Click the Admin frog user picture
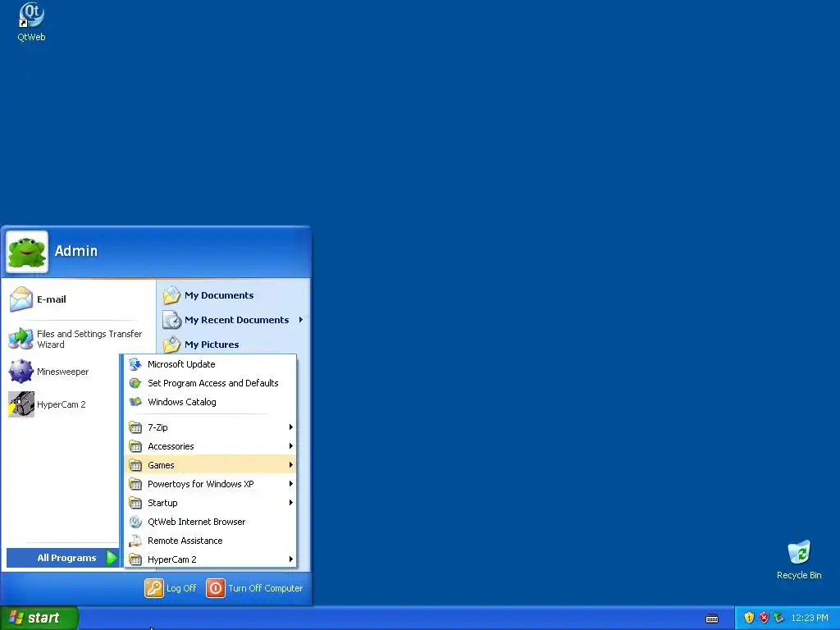The height and width of the screenshot is (630, 840). tap(27, 252)
